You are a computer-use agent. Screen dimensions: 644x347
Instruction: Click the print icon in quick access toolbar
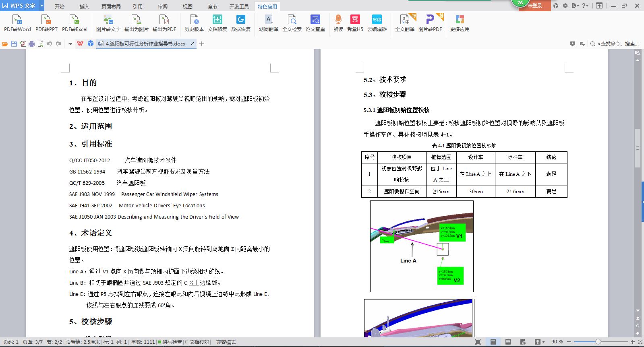pos(31,44)
